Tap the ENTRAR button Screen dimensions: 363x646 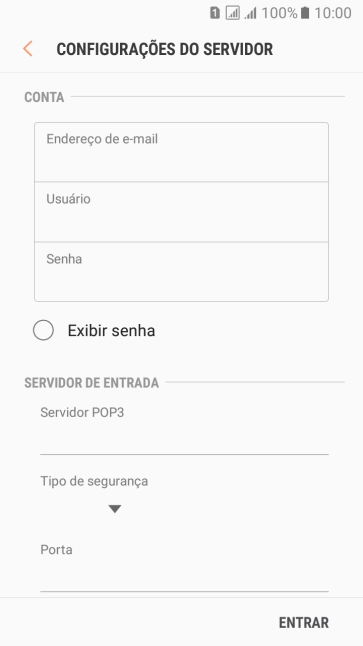304,623
